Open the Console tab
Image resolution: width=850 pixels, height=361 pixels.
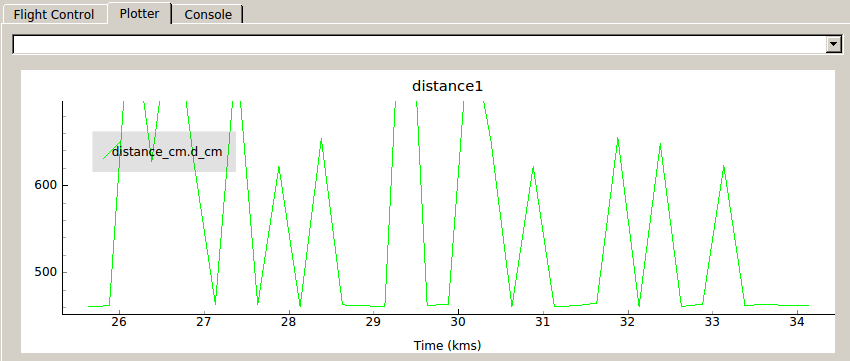(208, 15)
